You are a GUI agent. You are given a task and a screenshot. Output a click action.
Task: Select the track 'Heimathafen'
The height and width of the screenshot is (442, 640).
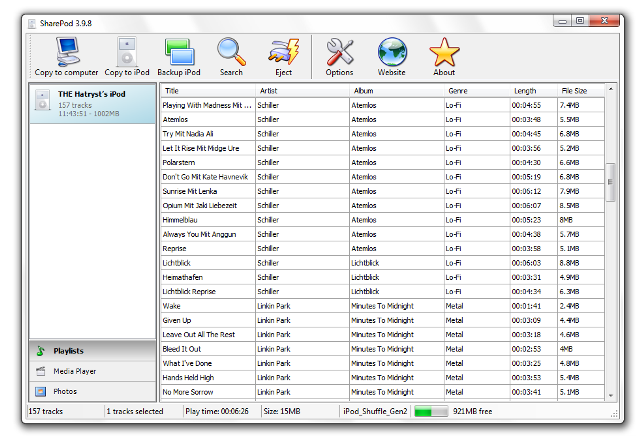[x=383, y=277]
